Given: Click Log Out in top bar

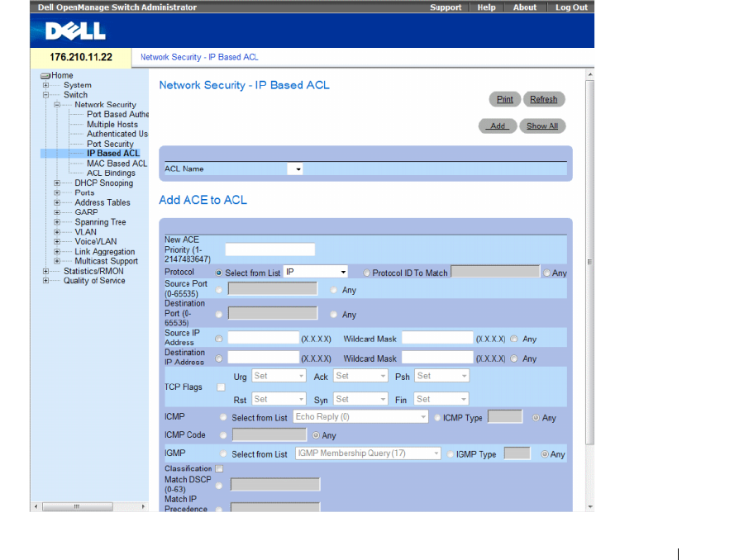Looking at the screenshot, I should 571,7.
